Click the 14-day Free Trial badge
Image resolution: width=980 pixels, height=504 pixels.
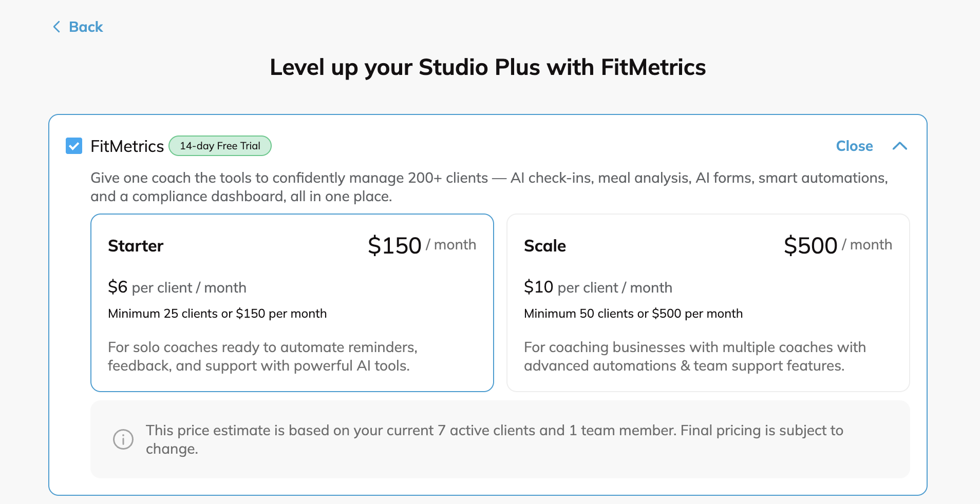(220, 146)
